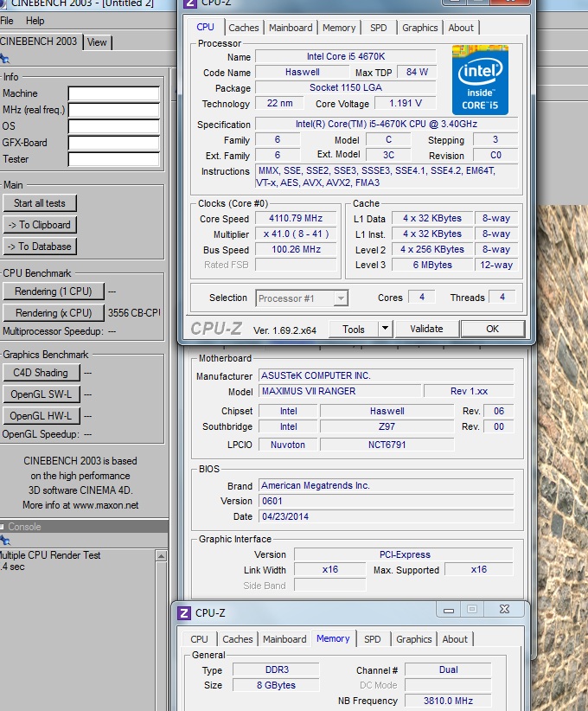Minimize the bottom CPU-Z window
This screenshot has height=711, width=588.
tap(449, 610)
